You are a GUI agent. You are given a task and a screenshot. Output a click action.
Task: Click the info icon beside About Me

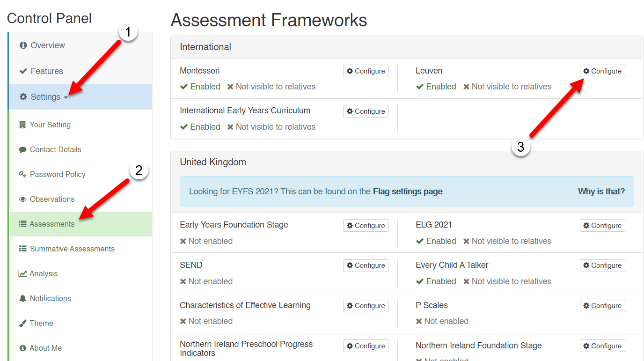22,348
